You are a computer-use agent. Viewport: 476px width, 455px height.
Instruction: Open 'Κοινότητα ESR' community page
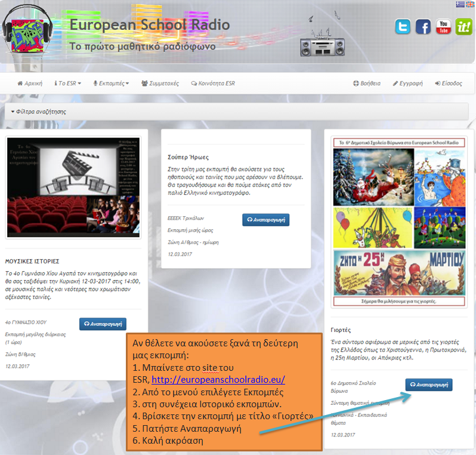pyautogui.click(x=213, y=84)
